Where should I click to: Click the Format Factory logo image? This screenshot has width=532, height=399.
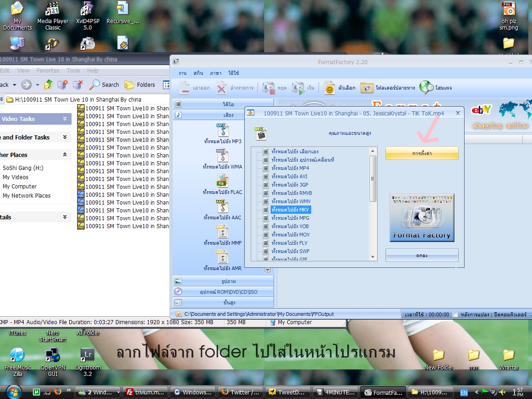(422, 218)
